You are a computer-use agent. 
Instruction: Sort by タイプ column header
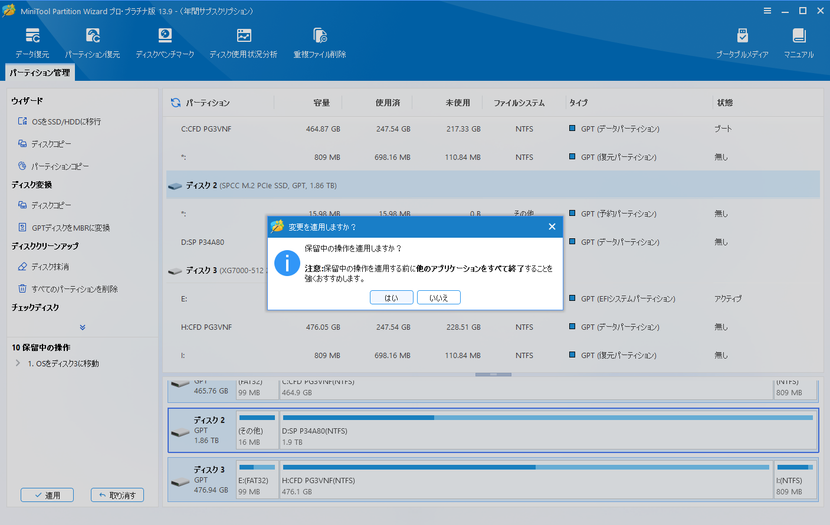579,103
